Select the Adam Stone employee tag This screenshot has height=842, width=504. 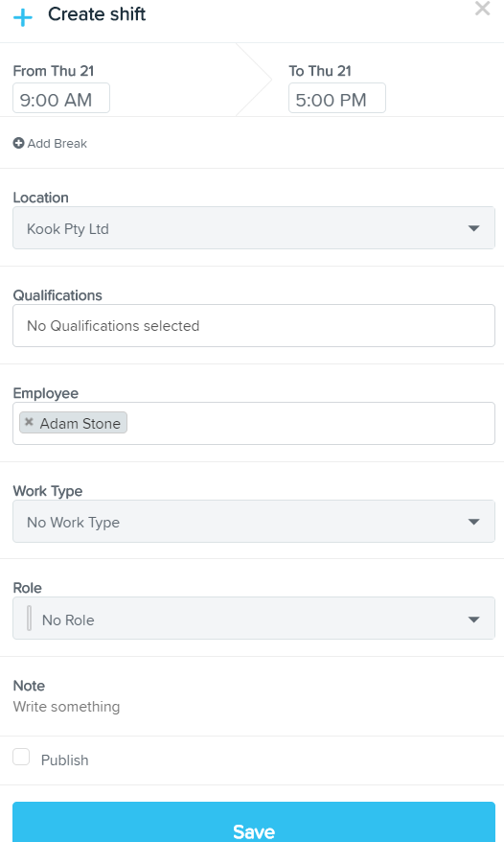pyautogui.click(x=80, y=423)
